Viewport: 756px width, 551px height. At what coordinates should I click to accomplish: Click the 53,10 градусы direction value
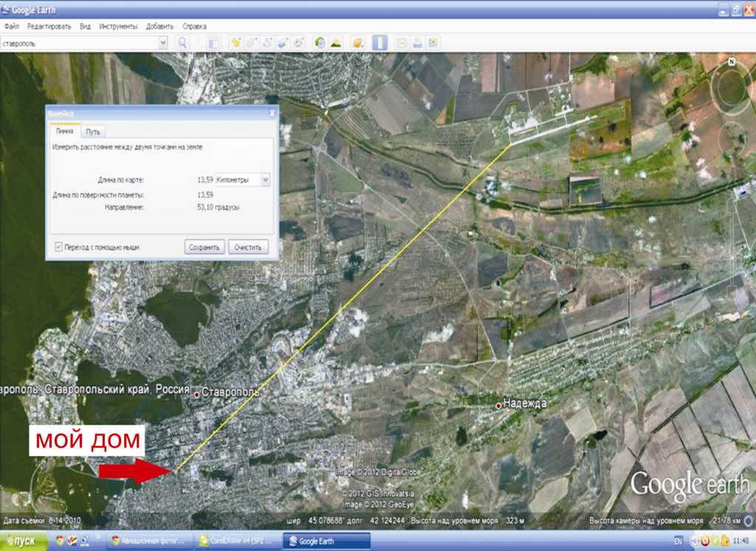tap(219, 207)
